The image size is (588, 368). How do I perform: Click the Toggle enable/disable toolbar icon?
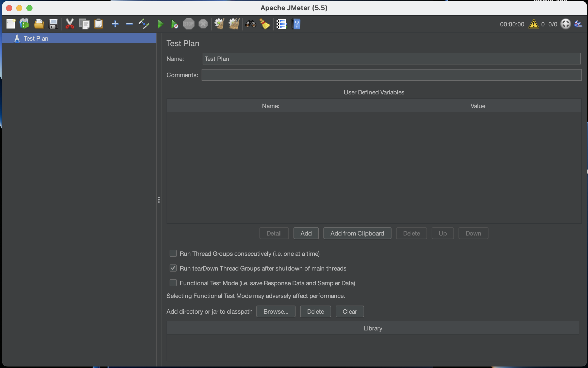click(x=143, y=24)
